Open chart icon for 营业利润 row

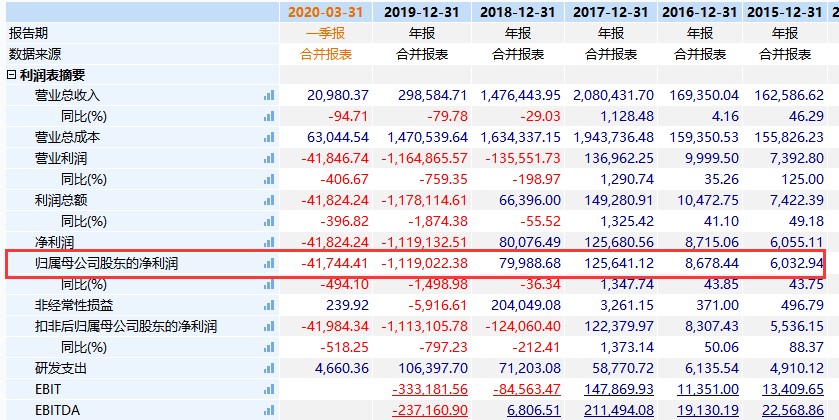pyautogui.click(x=269, y=158)
